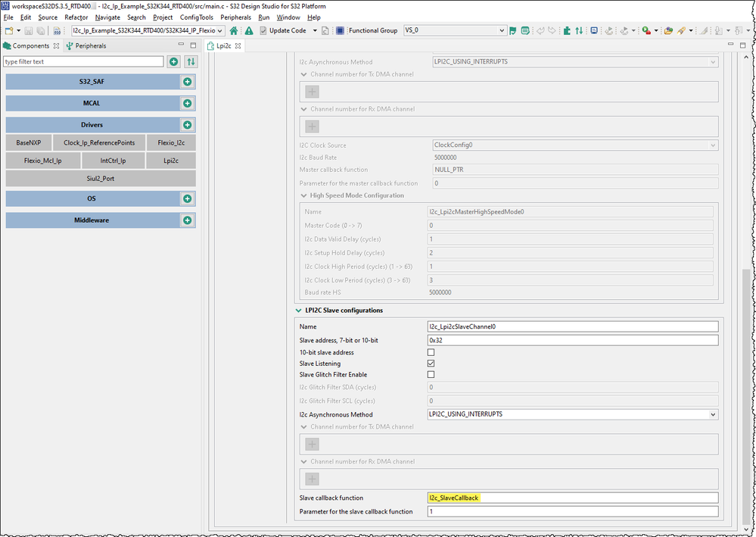Click the pencil search toolbar icon
This screenshot has height=537, width=756.
tap(681, 30)
